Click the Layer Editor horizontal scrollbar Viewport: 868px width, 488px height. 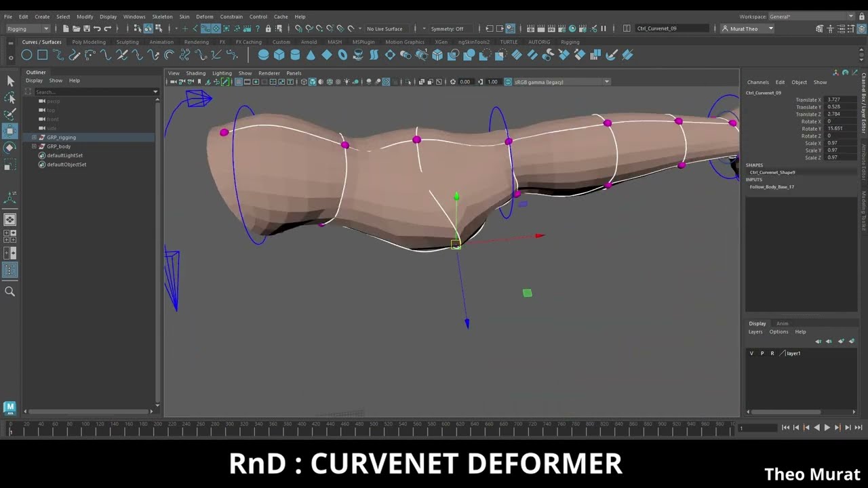click(787, 411)
